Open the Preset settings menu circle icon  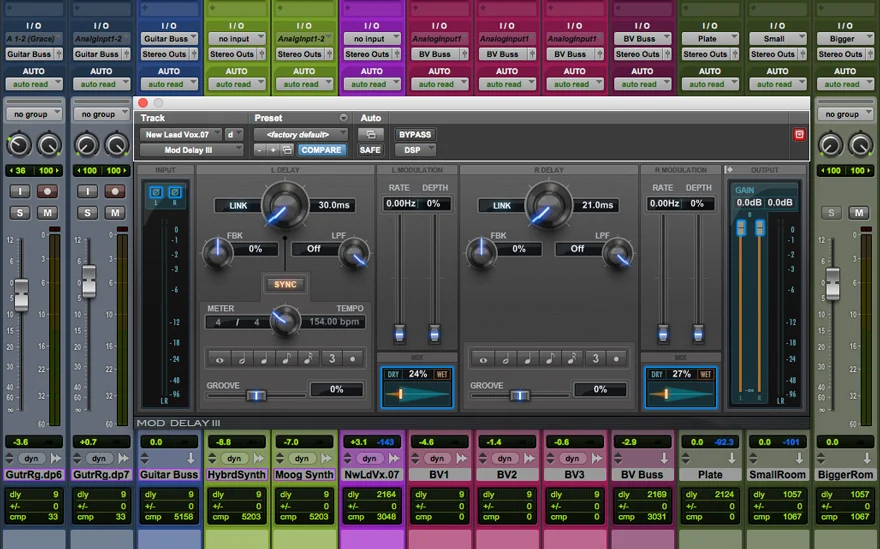pyautogui.click(x=343, y=118)
